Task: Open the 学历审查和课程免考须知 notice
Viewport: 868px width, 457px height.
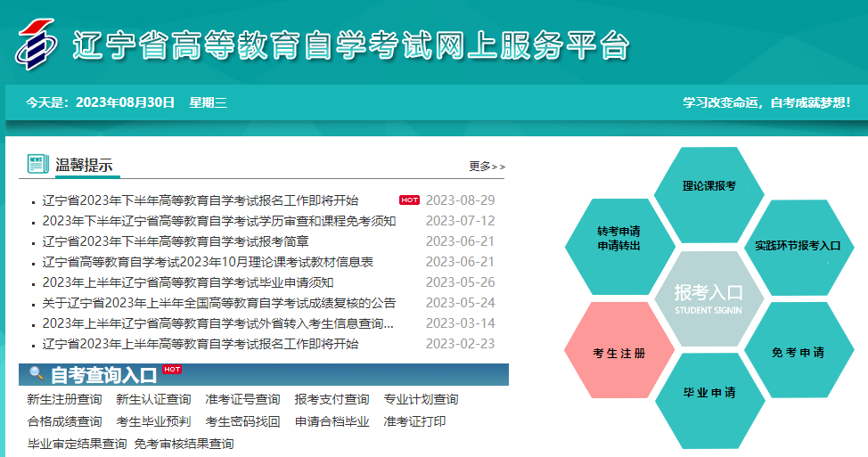Action: 219,221
